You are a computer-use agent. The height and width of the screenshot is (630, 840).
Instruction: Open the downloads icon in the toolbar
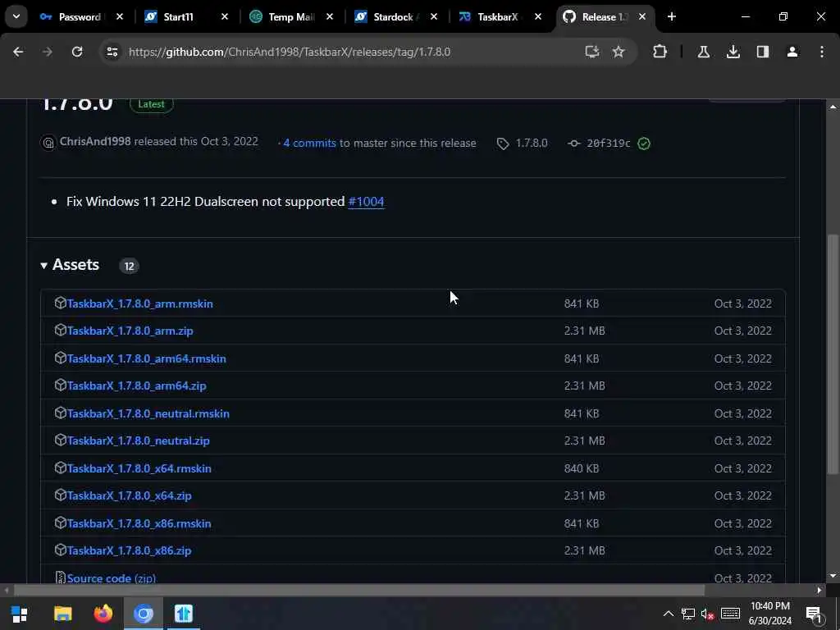tap(733, 52)
